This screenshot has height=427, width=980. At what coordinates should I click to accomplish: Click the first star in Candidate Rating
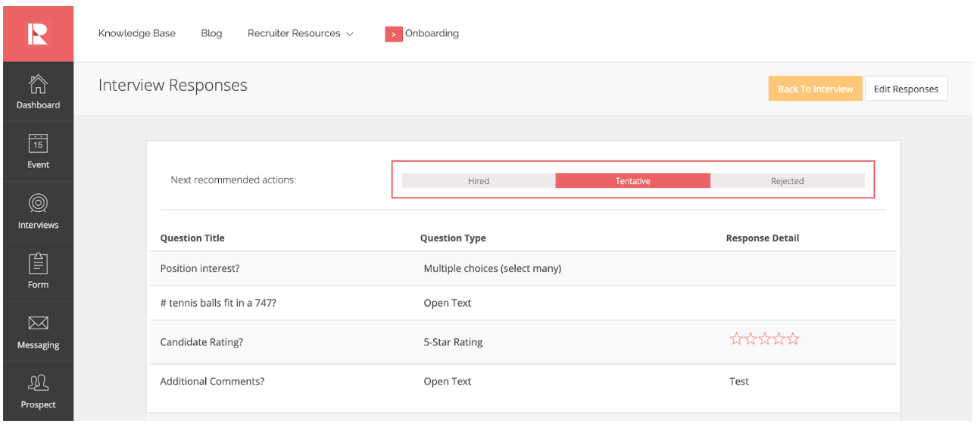click(x=736, y=339)
